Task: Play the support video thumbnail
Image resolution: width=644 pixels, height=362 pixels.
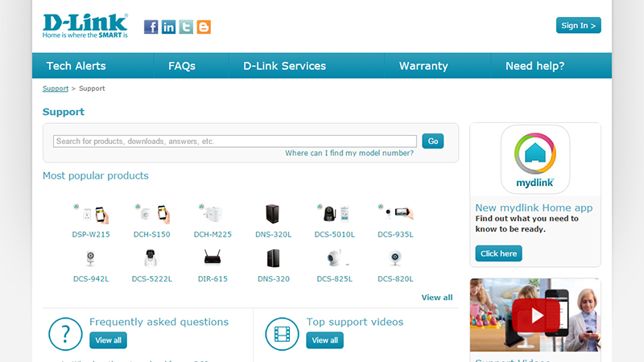Action: click(535, 315)
